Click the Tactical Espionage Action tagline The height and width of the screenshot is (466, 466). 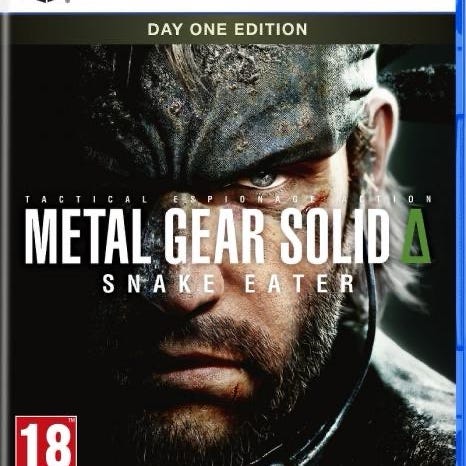[229, 199]
